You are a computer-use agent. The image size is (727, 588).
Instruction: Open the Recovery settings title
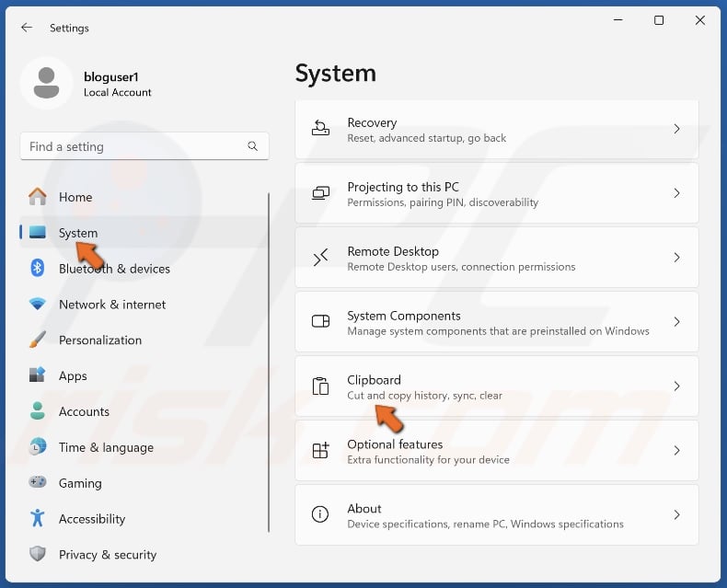[372, 123]
